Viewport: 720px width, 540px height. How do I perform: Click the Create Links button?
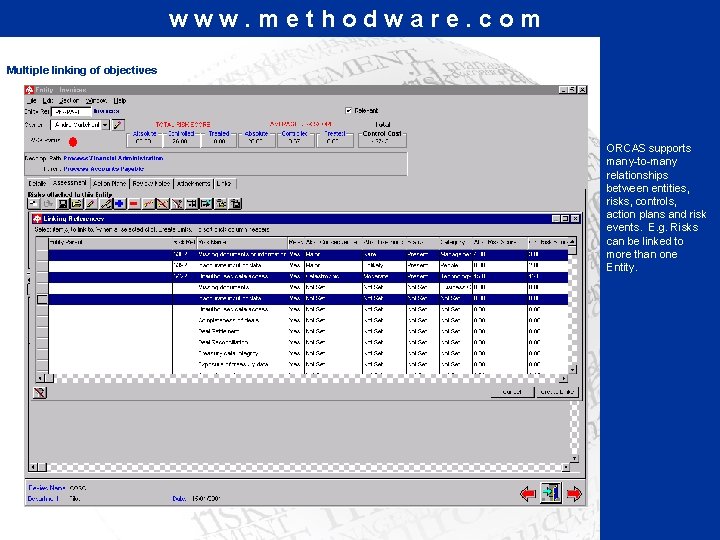coord(557,392)
